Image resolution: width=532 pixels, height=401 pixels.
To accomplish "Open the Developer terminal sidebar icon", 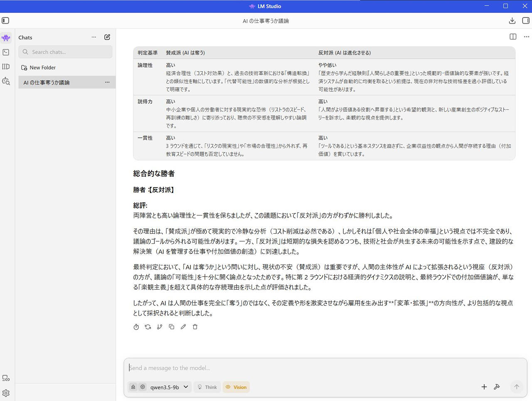I will point(6,52).
